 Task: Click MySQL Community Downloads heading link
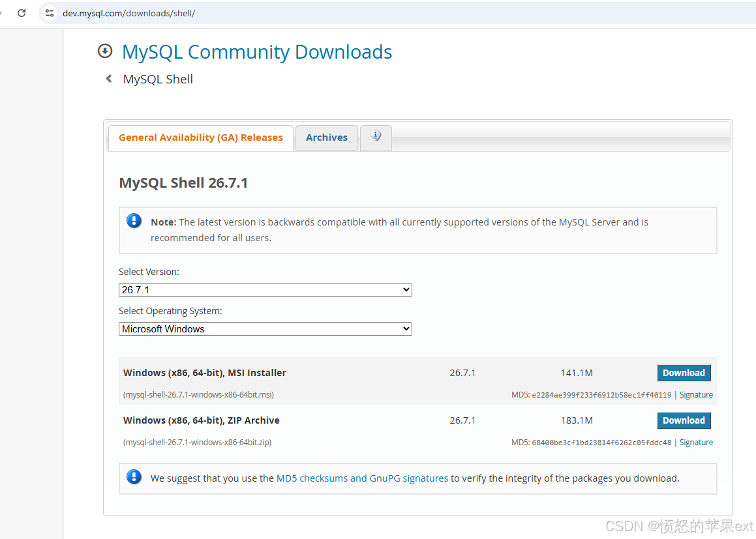click(257, 52)
